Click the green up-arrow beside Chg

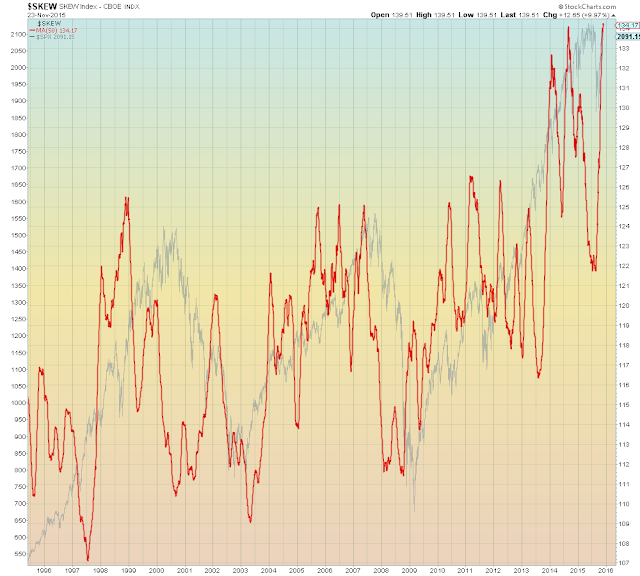pyautogui.click(x=613, y=16)
